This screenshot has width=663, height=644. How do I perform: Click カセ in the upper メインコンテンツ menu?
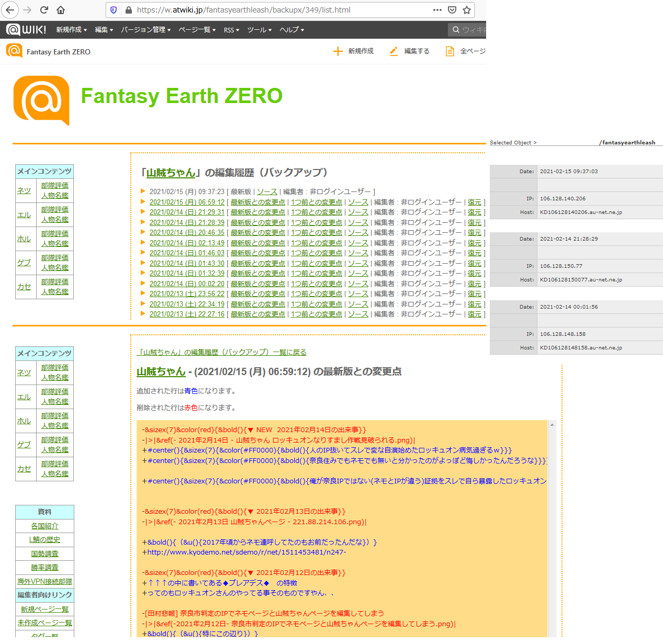pos(24,287)
